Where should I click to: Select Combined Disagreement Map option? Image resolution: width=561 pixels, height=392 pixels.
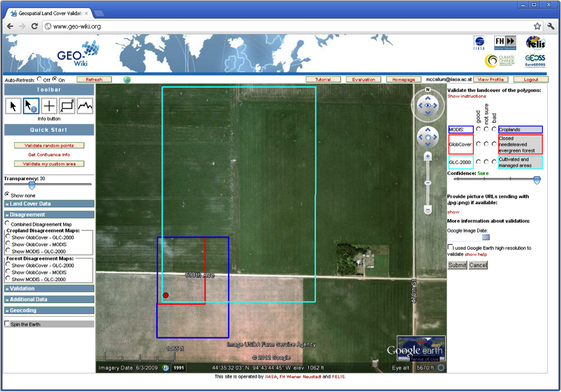[x=7, y=223]
